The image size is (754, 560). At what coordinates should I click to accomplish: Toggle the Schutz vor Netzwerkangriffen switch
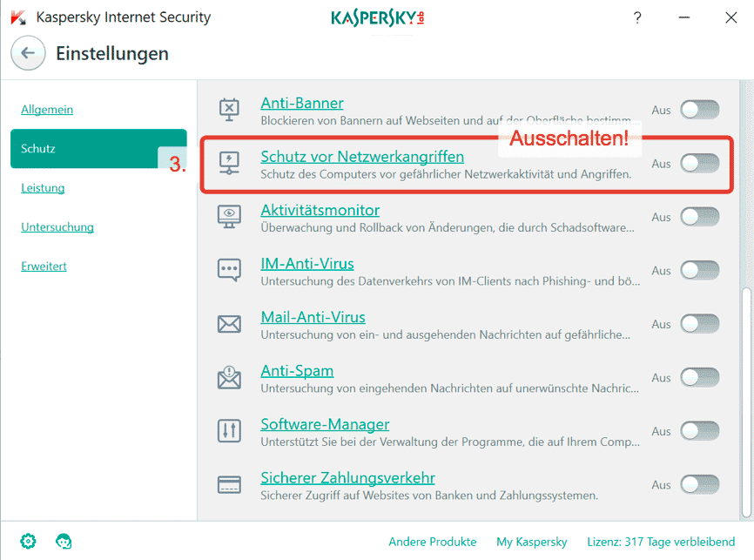(x=700, y=163)
